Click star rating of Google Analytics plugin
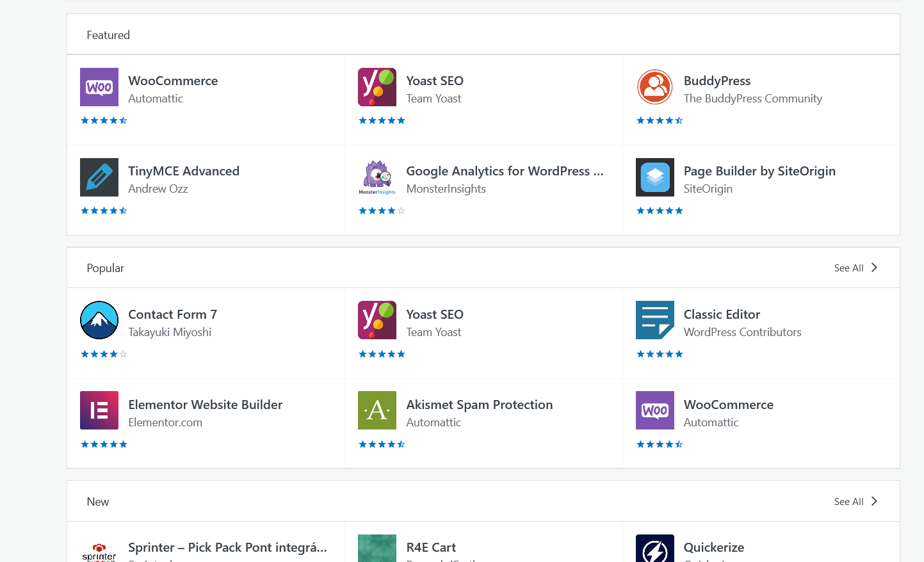Image resolution: width=924 pixels, height=562 pixels. tap(382, 211)
